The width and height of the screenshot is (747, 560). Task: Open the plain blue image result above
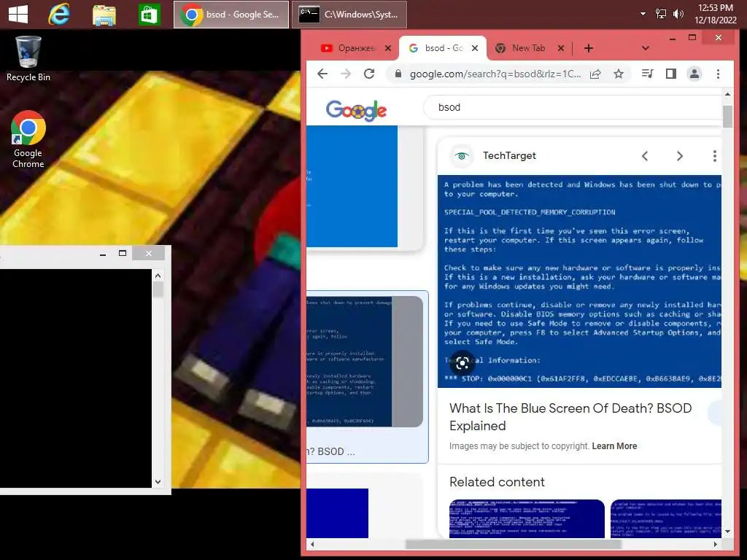point(352,186)
